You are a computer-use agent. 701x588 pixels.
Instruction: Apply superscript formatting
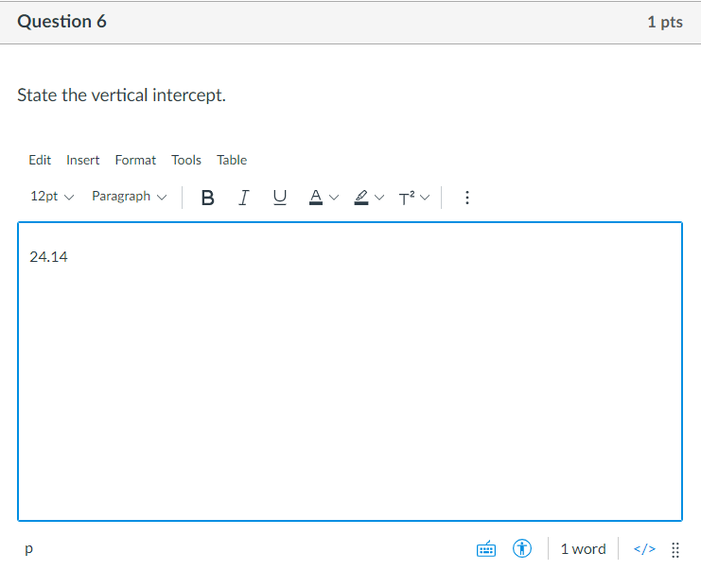[407, 197]
